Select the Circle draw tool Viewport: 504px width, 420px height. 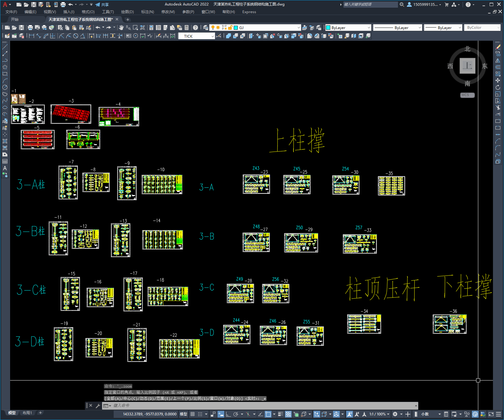pos(5,87)
